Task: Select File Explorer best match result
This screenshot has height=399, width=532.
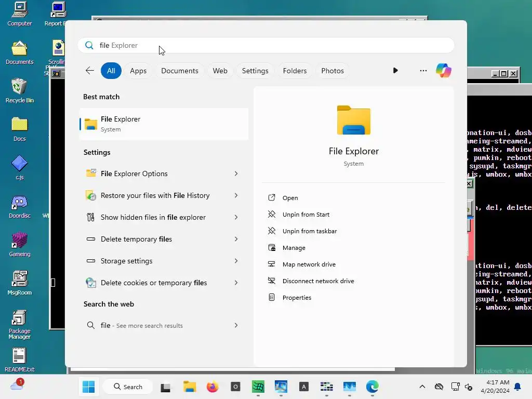Action: (x=164, y=124)
